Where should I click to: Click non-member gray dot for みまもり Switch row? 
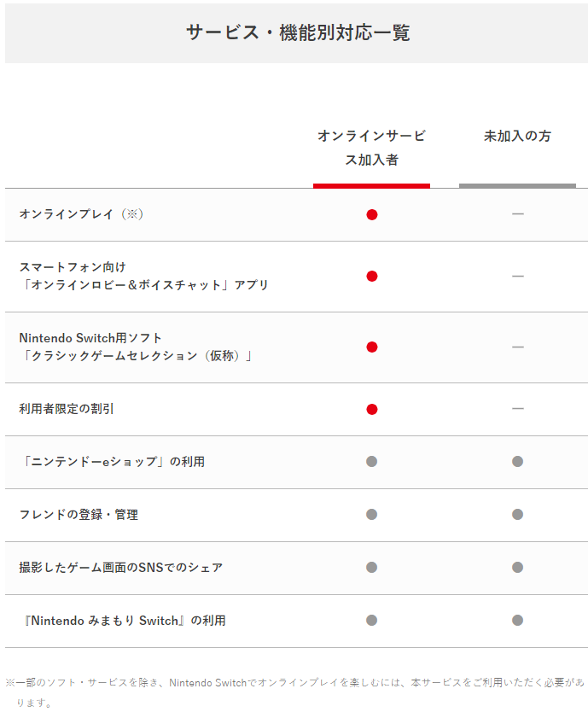[518, 620]
